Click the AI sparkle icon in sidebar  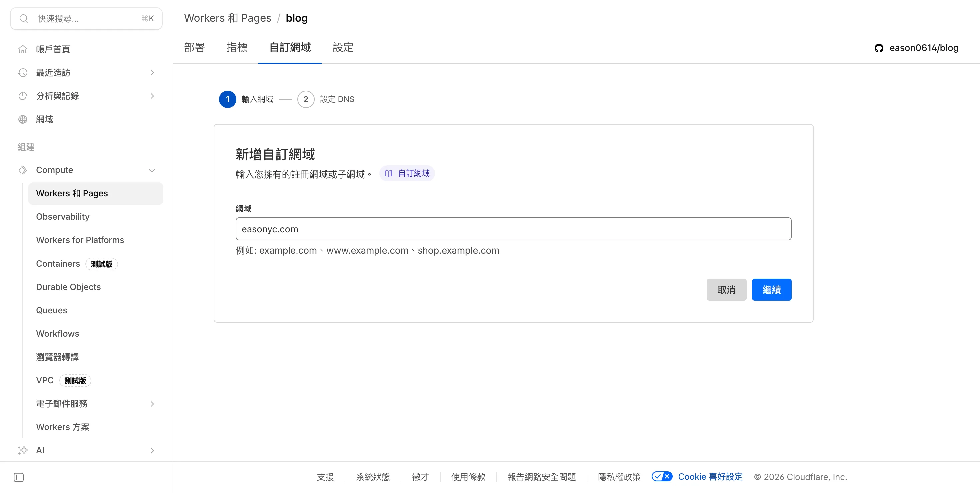click(x=23, y=450)
